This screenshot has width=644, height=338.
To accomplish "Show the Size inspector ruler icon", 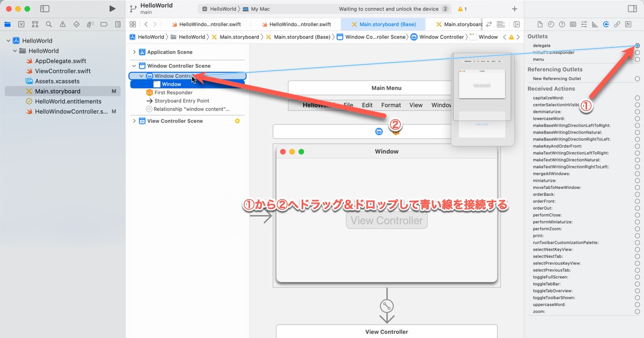I will point(595,24).
